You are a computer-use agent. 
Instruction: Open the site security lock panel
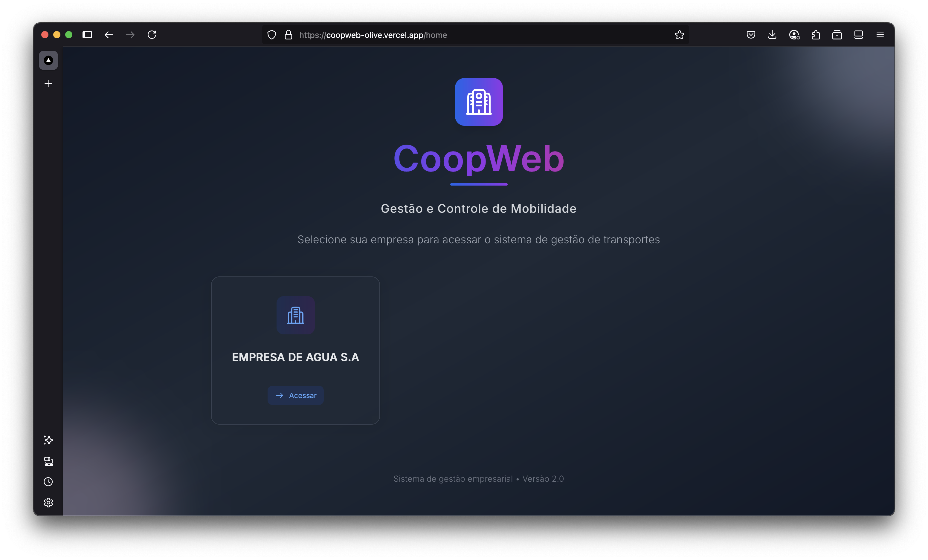coord(289,35)
